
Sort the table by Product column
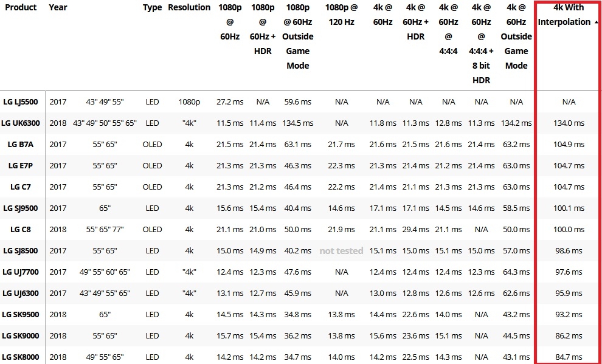click(x=21, y=7)
